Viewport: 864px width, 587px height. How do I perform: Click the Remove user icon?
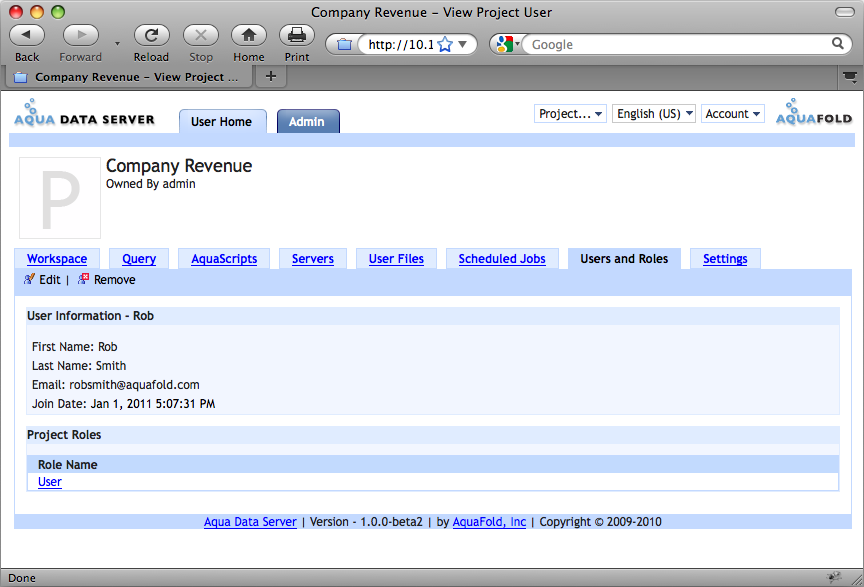(x=83, y=279)
